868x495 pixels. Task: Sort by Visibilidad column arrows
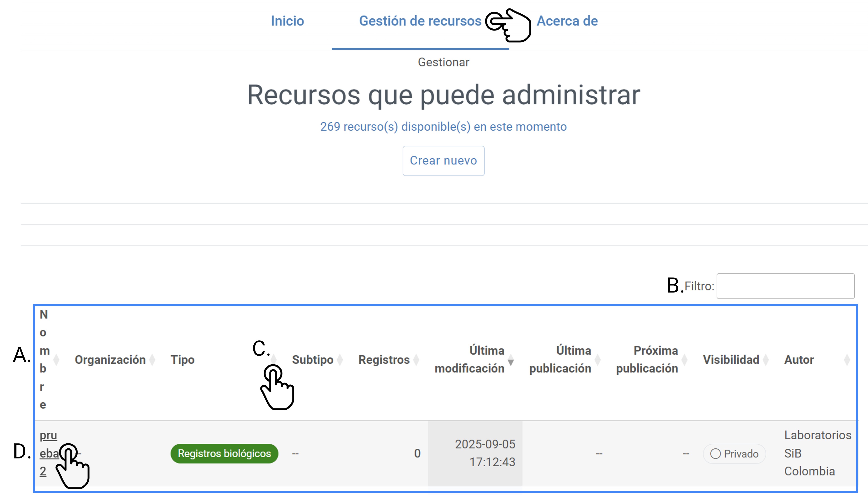point(766,360)
